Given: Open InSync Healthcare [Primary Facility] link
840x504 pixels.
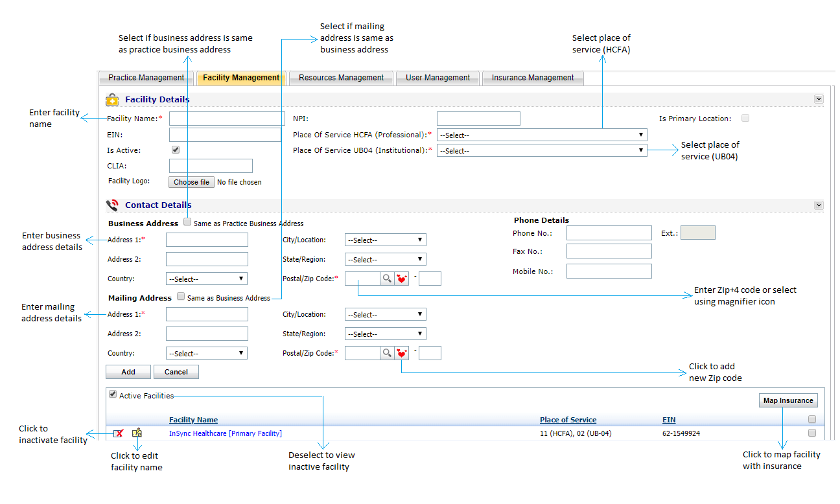Looking at the screenshot, I should pyautogui.click(x=226, y=433).
